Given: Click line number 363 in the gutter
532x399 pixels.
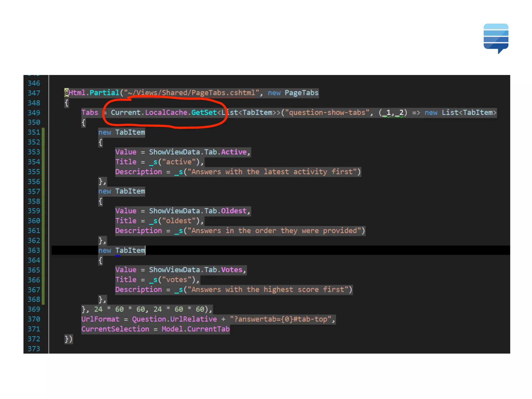Looking at the screenshot, I should 34,250.
